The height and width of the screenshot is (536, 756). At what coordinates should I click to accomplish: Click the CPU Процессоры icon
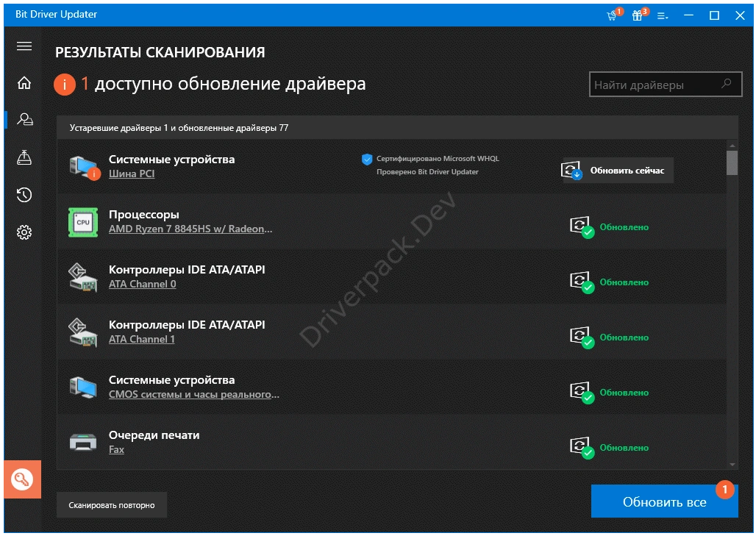coord(83,222)
